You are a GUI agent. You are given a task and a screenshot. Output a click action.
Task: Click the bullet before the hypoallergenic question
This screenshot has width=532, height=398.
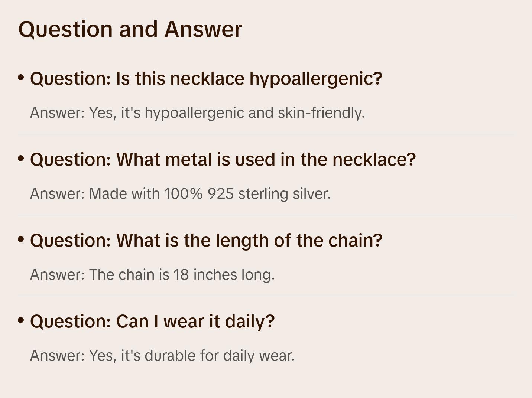tap(21, 78)
